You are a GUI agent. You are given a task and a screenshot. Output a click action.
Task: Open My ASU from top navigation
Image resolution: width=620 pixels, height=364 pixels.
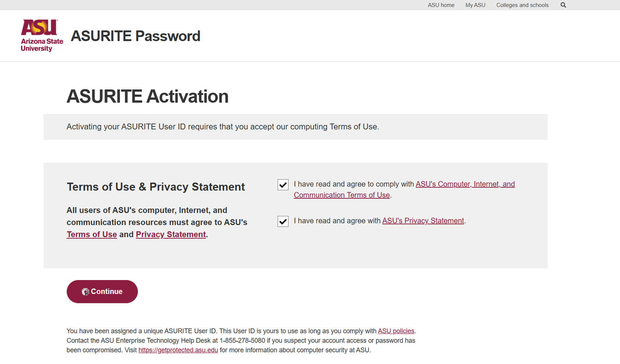(475, 5)
